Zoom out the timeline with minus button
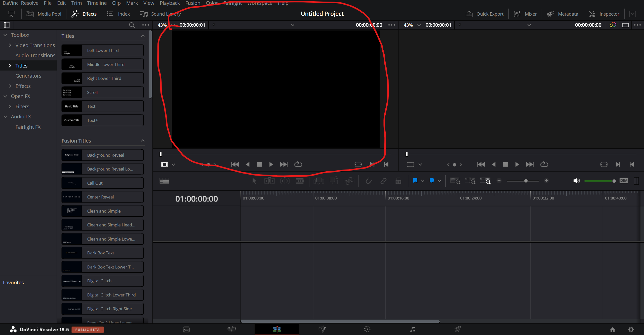The image size is (644, 335). coord(499,181)
